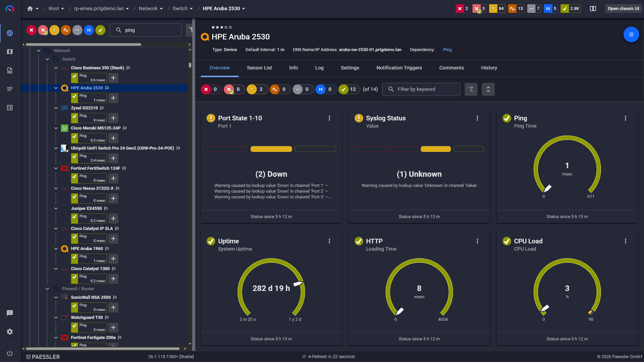Click the flag icon next to Cisco Nexus 3132Q-X

click(x=117, y=188)
